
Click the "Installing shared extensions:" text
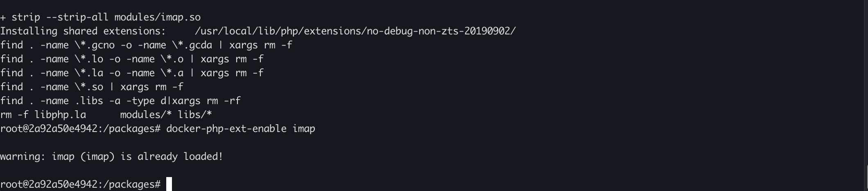click(83, 31)
